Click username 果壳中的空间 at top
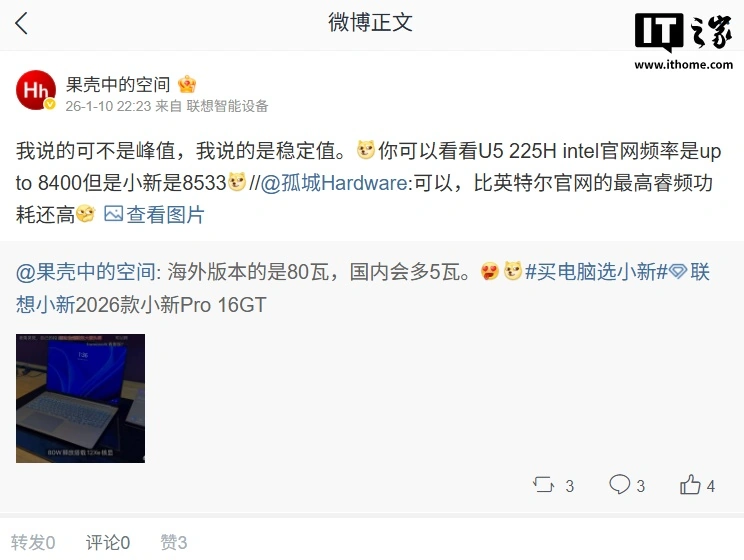This screenshot has width=744, height=560. tap(118, 85)
